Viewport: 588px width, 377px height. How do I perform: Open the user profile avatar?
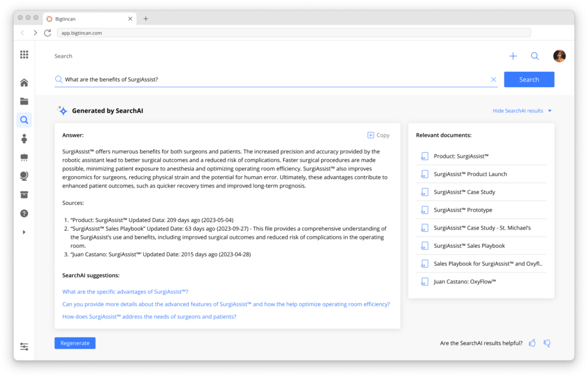(x=559, y=56)
